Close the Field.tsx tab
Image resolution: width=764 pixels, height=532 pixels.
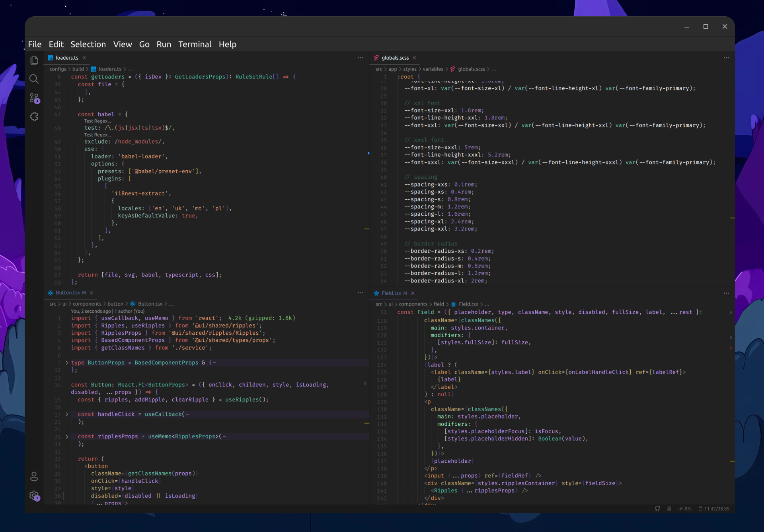[413, 293]
